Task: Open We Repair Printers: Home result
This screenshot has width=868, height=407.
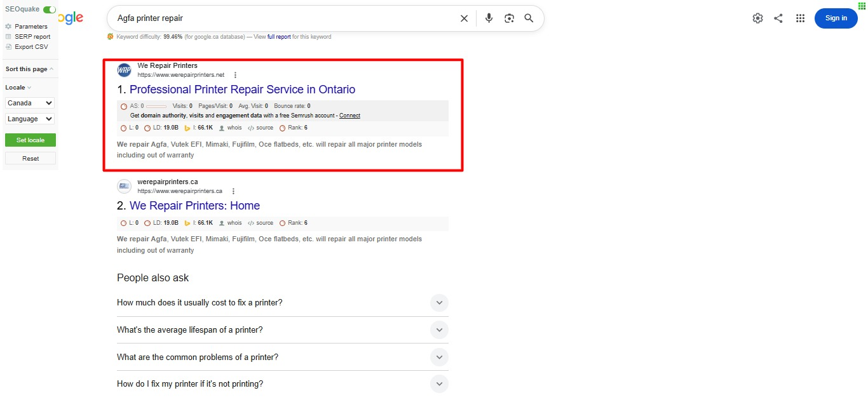Action: pos(194,206)
